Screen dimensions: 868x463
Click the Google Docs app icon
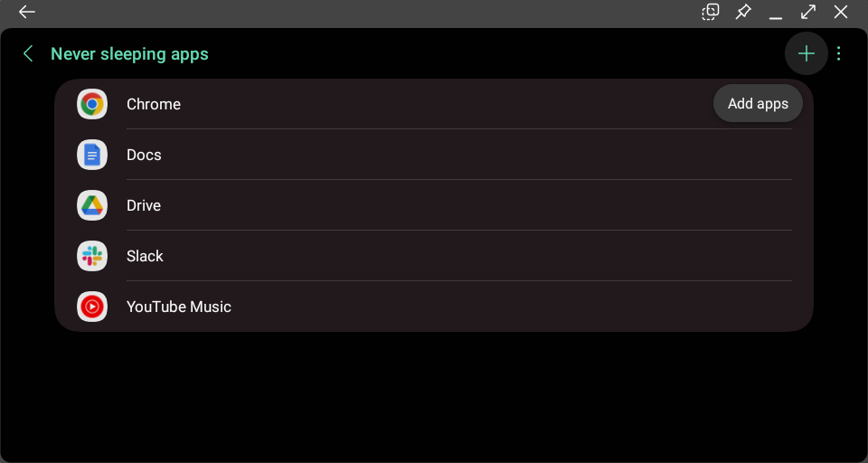coord(91,155)
